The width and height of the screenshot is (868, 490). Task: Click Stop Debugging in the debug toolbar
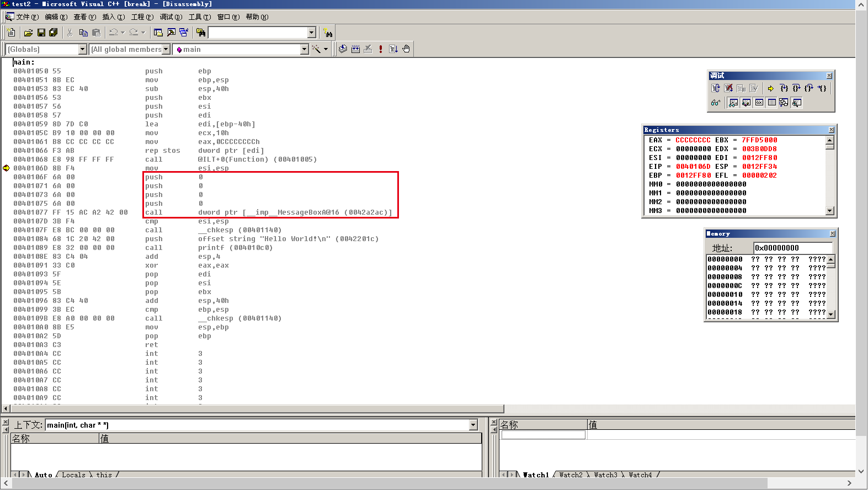[728, 88]
